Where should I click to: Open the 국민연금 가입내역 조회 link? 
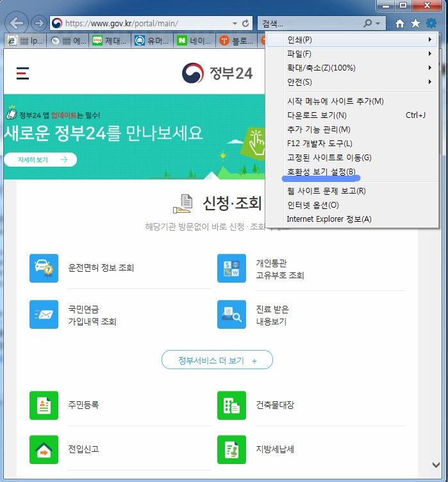92,315
